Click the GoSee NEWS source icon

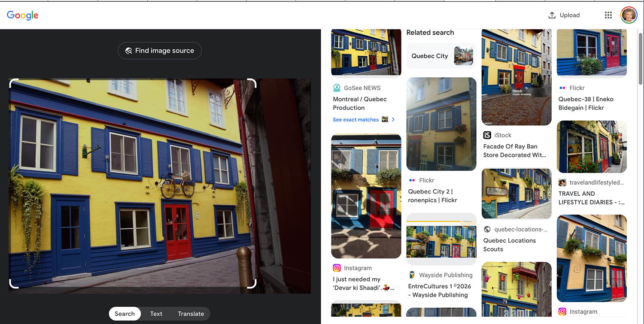337,88
